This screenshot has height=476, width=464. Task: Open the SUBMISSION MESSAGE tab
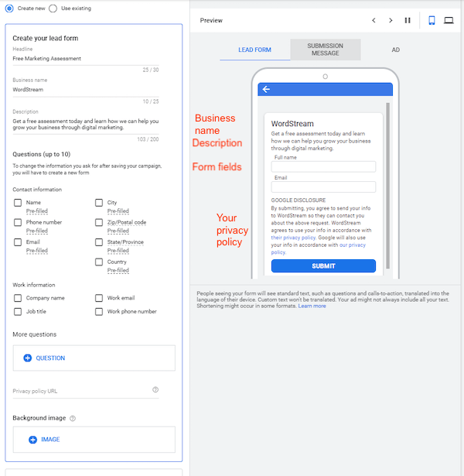point(326,50)
